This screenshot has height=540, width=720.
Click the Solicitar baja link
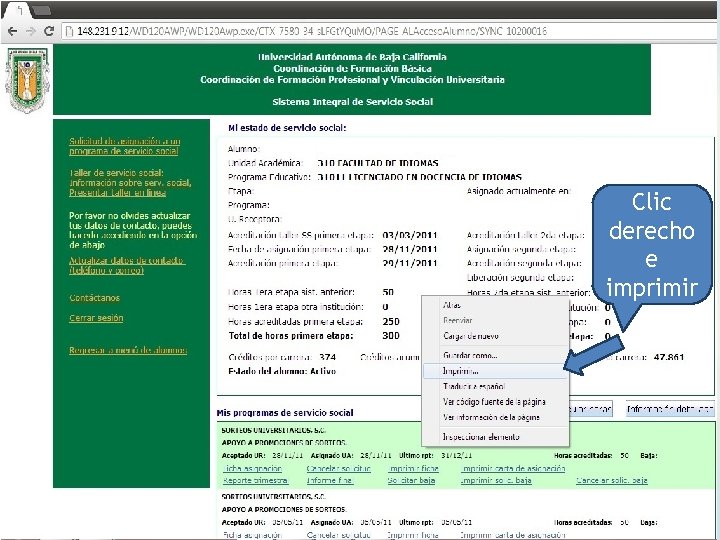coord(411,480)
